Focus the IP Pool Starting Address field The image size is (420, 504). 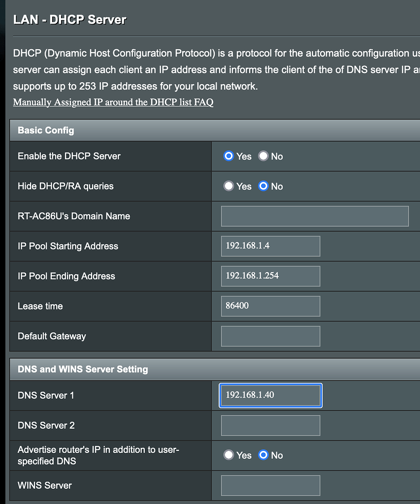270,246
